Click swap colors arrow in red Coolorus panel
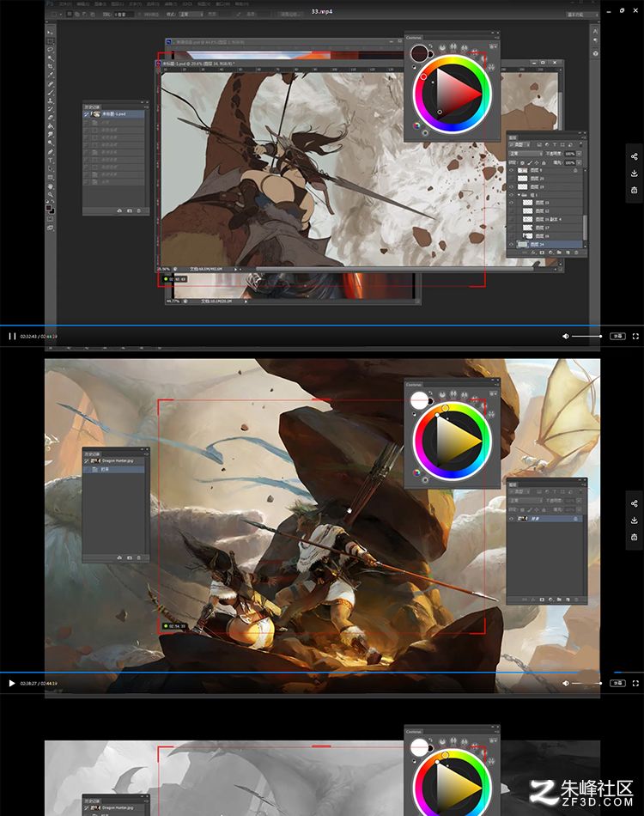 [x=431, y=46]
